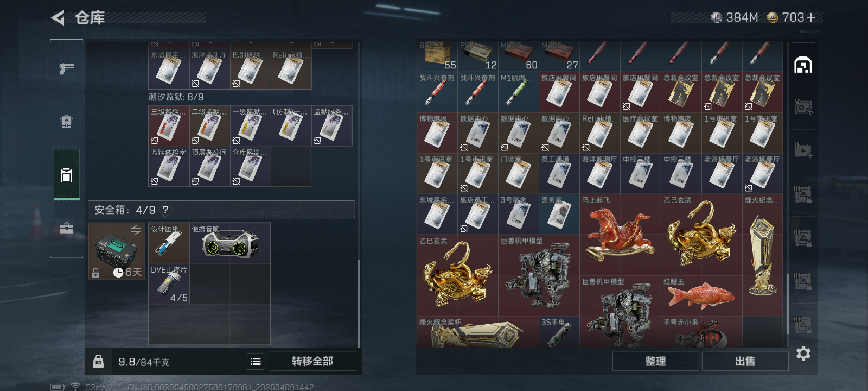Open the briefcase category in left sidebar
This screenshot has width=868, height=391.
click(66, 228)
